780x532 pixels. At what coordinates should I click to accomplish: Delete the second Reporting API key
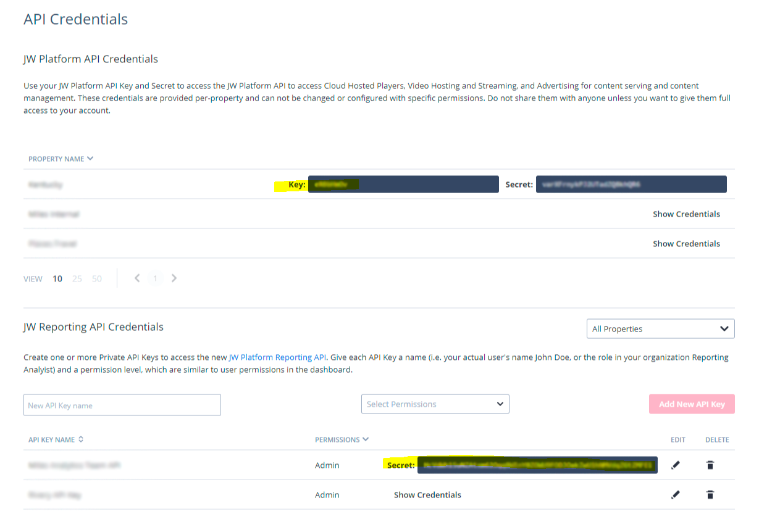point(710,494)
